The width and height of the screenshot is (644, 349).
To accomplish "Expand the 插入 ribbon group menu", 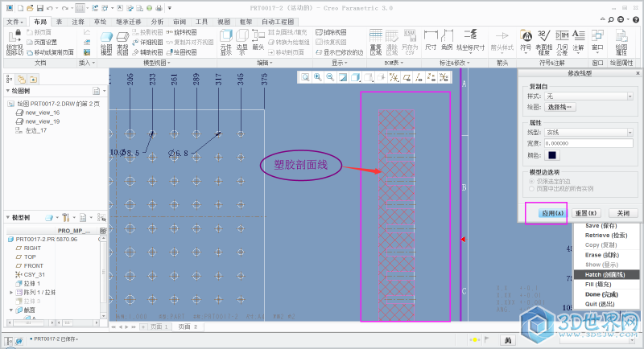I will point(87,63).
